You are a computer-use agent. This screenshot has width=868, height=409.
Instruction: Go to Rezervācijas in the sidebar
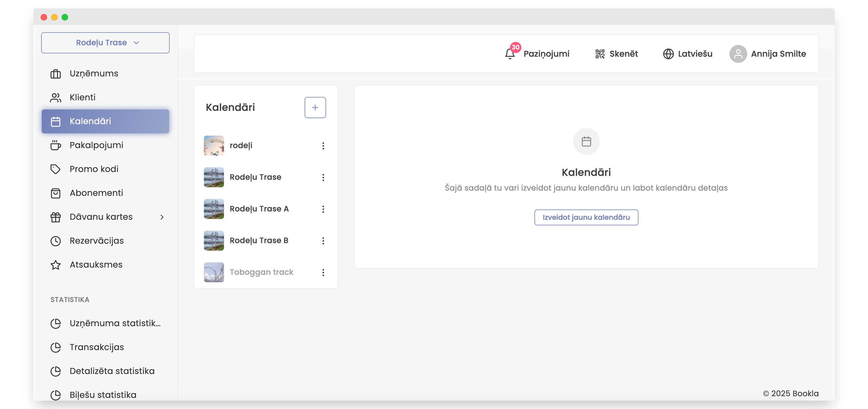96,241
